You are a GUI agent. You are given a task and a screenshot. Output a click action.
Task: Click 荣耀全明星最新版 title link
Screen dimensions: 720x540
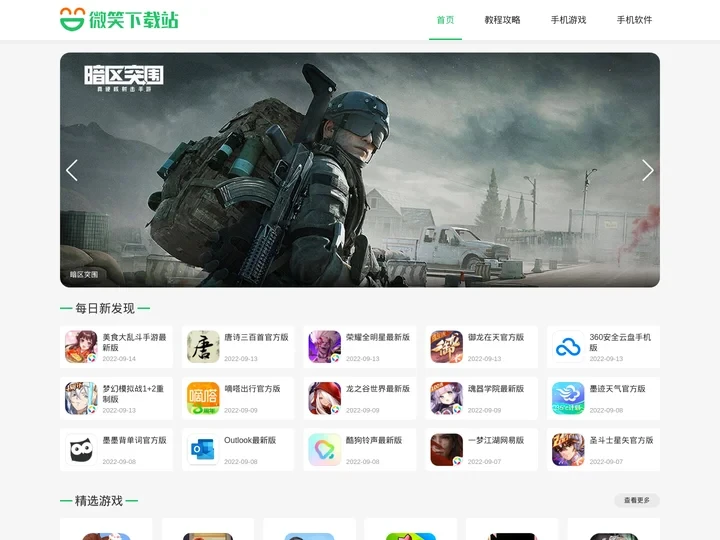pos(377,337)
